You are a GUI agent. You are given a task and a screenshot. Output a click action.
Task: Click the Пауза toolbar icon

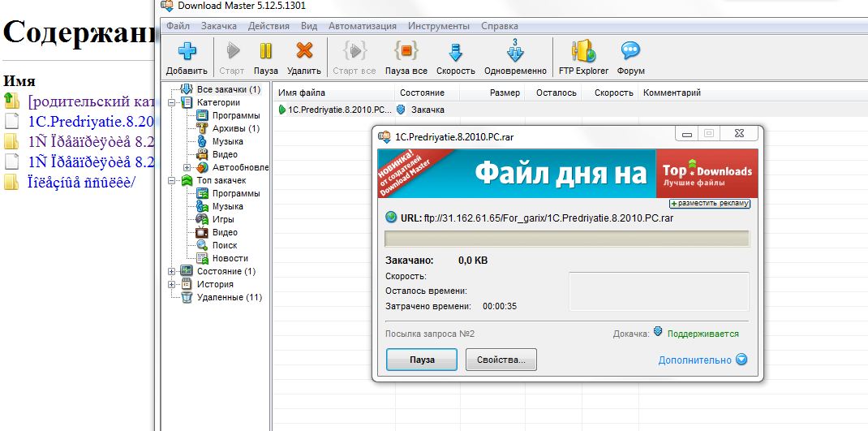click(x=266, y=51)
